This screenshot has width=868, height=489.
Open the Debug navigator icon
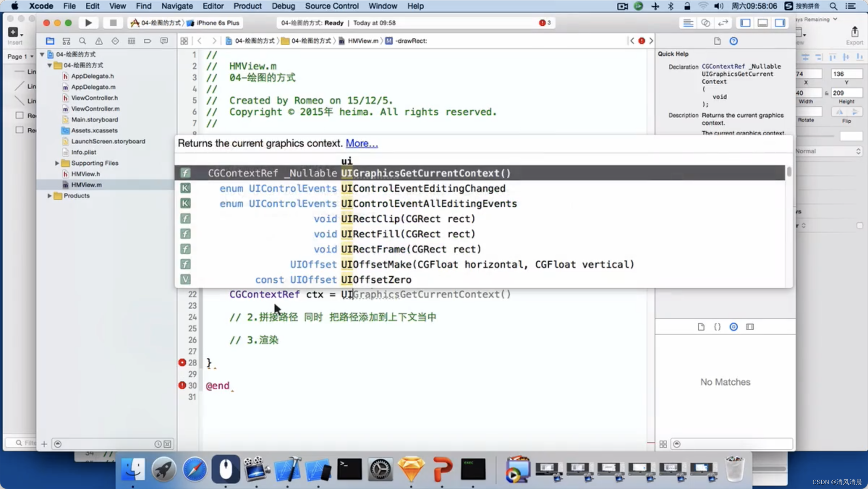(131, 41)
